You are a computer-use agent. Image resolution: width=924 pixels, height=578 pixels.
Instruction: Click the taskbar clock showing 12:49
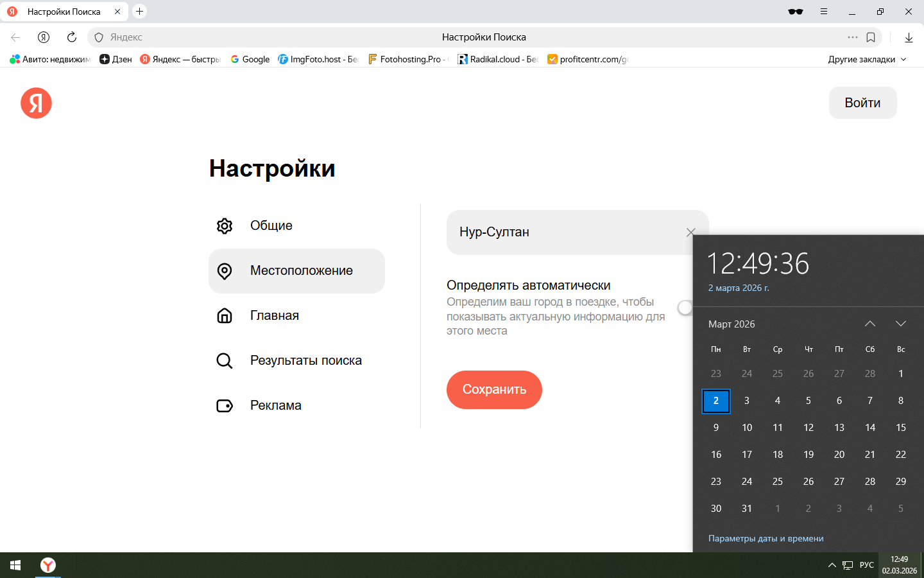click(900, 565)
